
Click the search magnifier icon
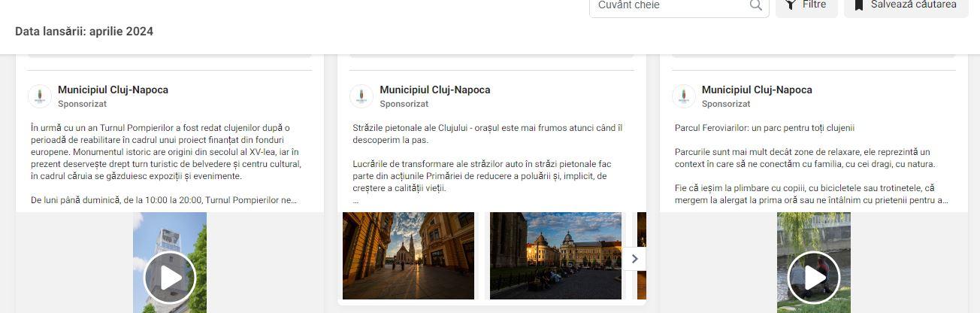755,5
